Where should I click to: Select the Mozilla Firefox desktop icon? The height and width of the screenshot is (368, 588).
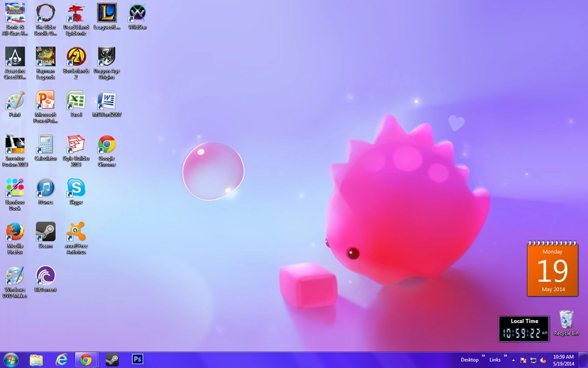(15, 233)
